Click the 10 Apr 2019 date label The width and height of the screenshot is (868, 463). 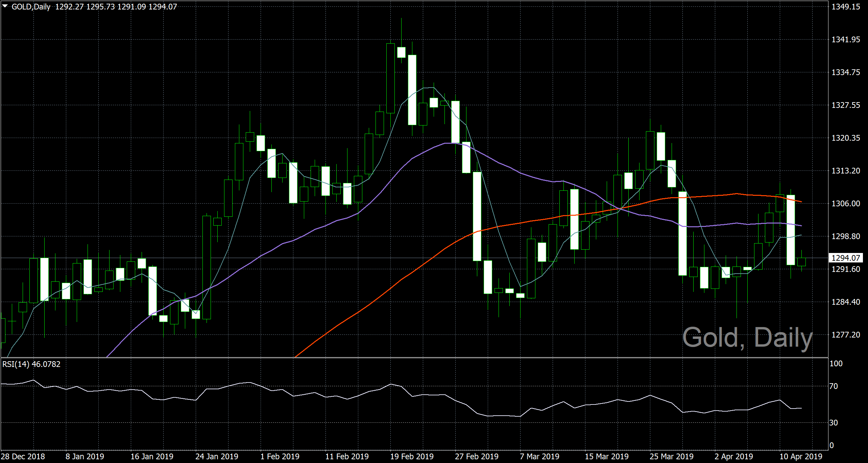click(x=801, y=457)
